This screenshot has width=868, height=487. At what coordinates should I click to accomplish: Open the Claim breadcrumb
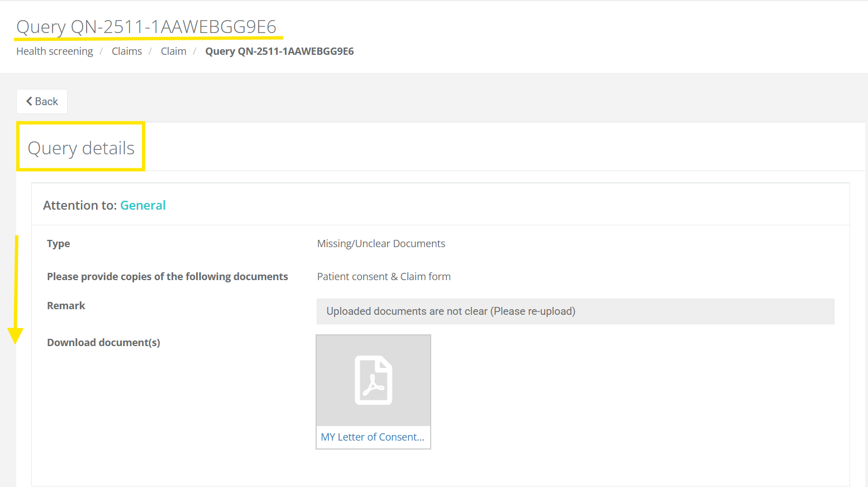click(x=173, y=51)
